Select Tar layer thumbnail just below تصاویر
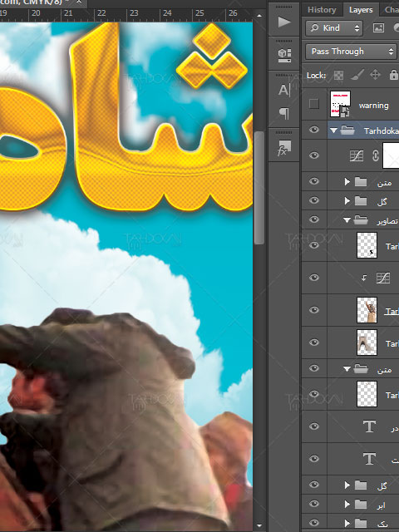399x532 pixels. (367, 245)
